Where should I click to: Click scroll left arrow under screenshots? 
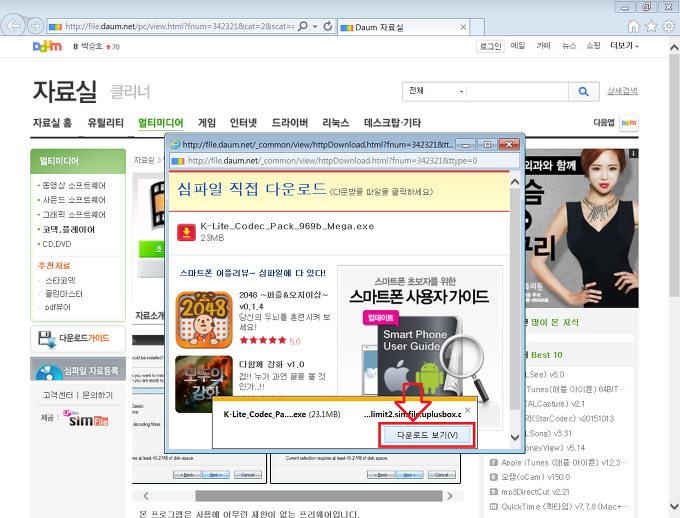146,496
